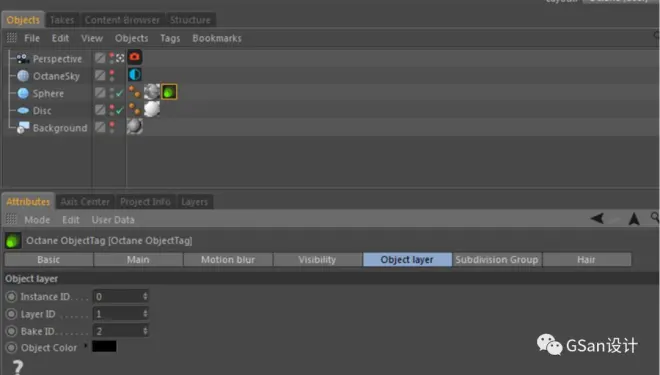The width and height of the screenshot is (660, 375).
Task: Click the Object Manager grip icon
Action: (x=11, y=38)
